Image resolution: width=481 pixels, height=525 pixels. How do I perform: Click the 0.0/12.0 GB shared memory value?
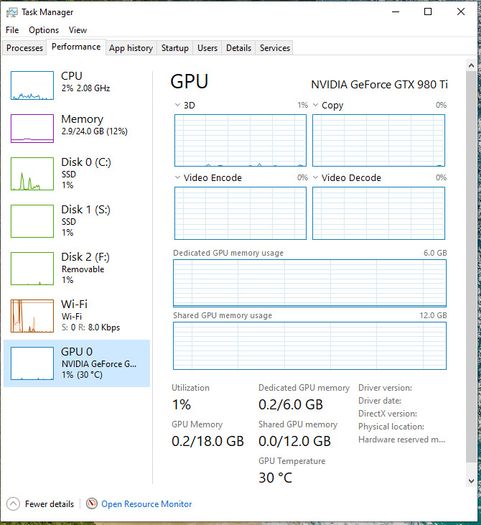pyautogui.click(x=295, y=441)
